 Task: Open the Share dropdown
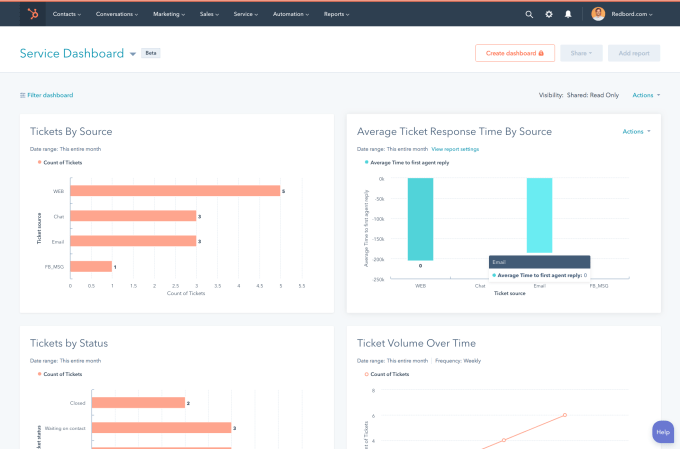click(x=581, y=53)
